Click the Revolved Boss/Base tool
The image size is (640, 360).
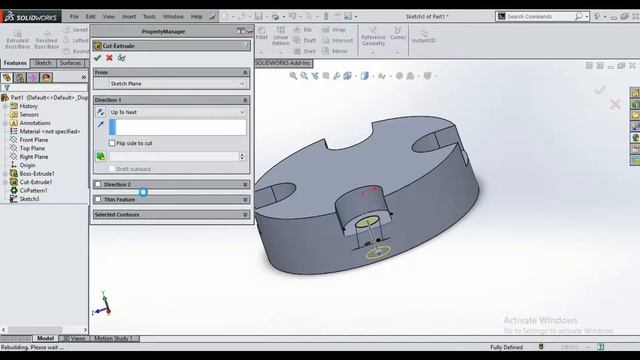click(x=46, y=39)
